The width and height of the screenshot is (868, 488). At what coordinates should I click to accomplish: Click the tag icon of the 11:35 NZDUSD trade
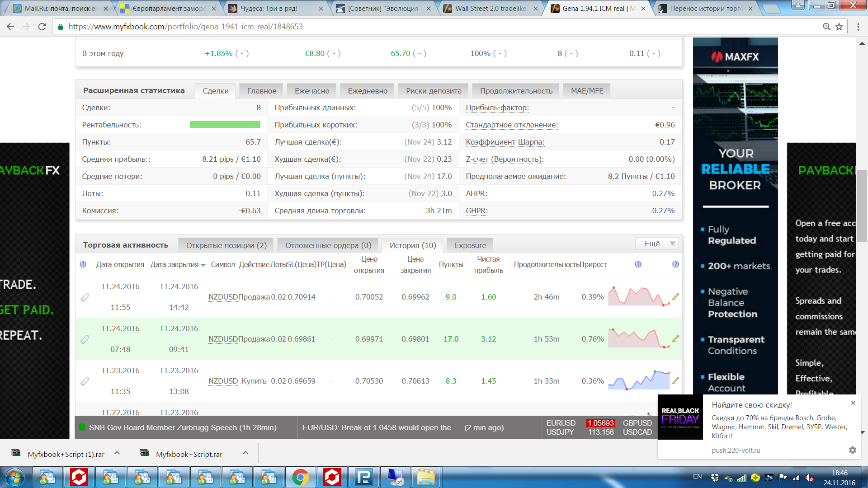(x=85, y=381)
